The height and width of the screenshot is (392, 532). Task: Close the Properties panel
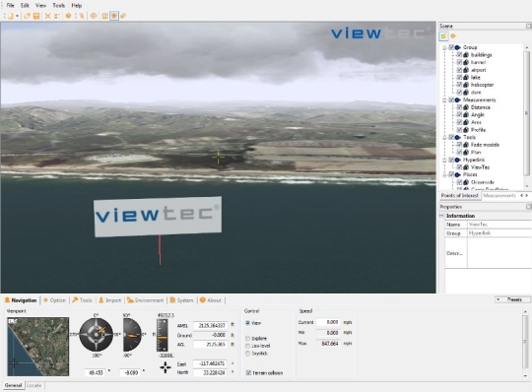pyautogui.click(x=528, y=207)
